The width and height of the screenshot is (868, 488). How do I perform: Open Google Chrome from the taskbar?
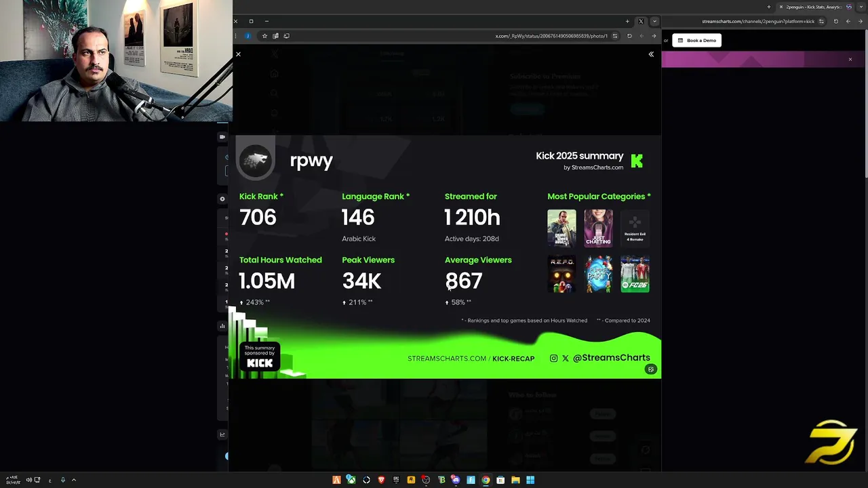[486, 480]
